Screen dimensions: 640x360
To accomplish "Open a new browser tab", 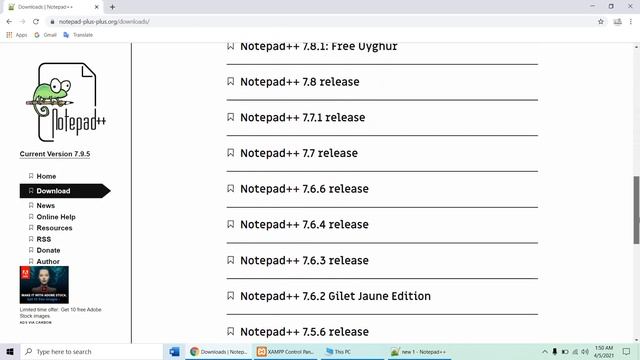I will point(112,7).
